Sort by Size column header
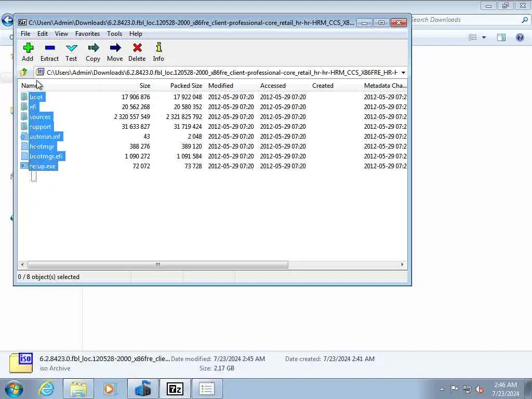Screen dimensions: 532x399 [127, 86]
